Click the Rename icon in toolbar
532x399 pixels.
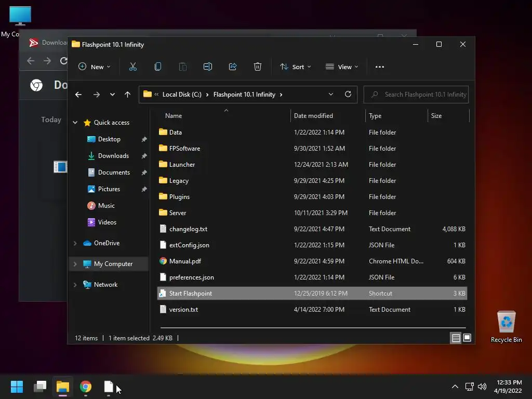tap(208, 67)
